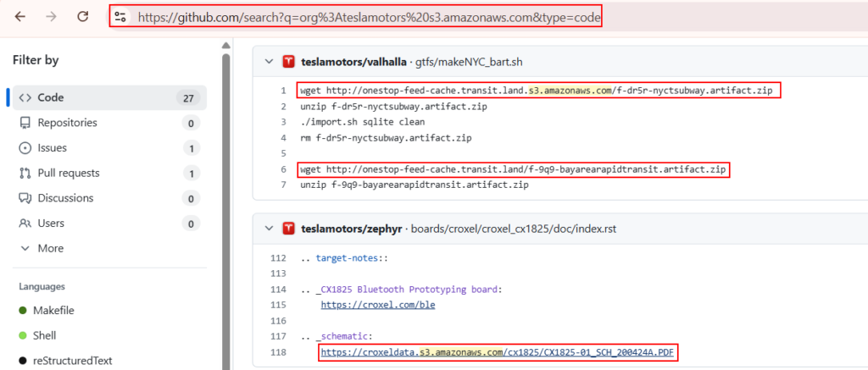
Task: Click the black reStructuredText language dot
Action: [23, 361]
